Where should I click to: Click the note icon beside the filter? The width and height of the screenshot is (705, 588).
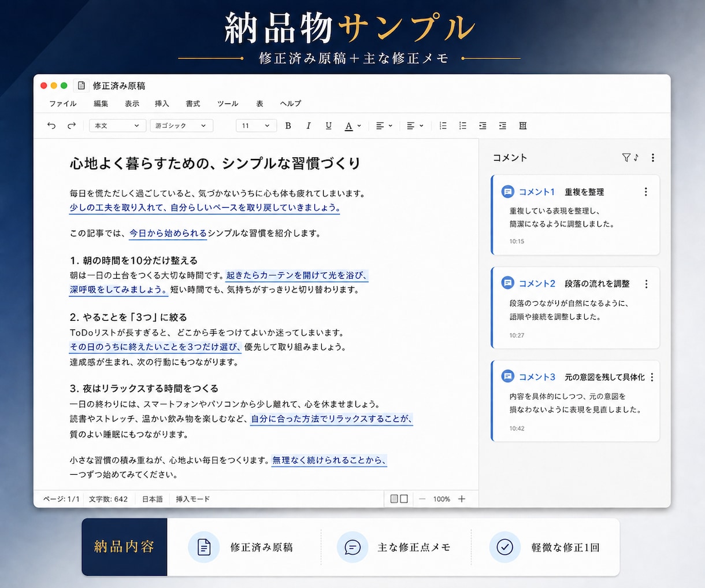click(636, 157)
